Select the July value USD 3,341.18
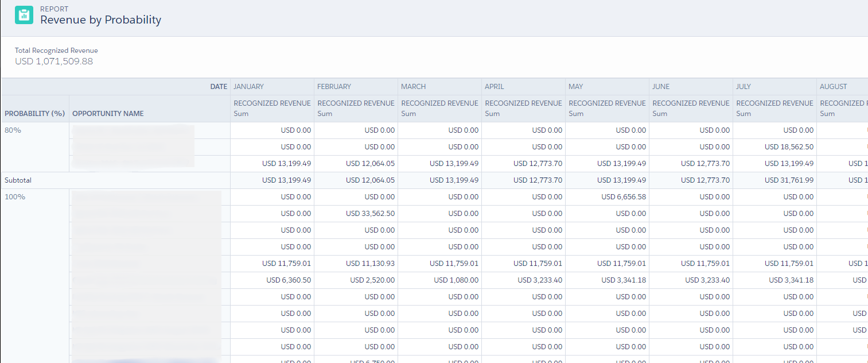Image resolution: width=868 pixels, height=363 pixels. (791, 280)
